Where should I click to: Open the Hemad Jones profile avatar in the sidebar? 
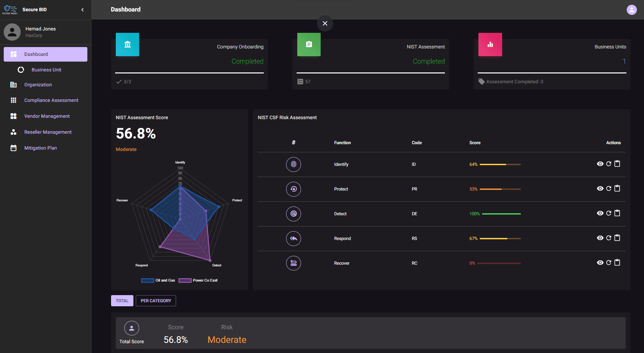pyautogui.click(x=12, y=32)
